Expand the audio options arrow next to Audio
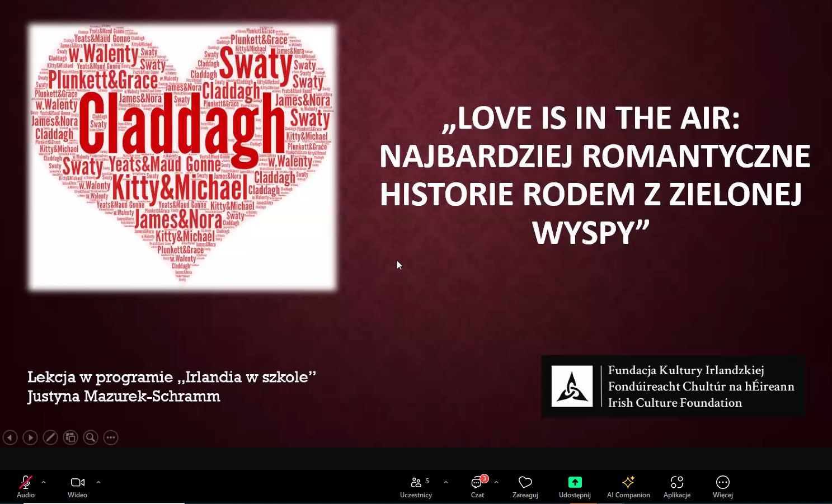 [x=44, y=482]
